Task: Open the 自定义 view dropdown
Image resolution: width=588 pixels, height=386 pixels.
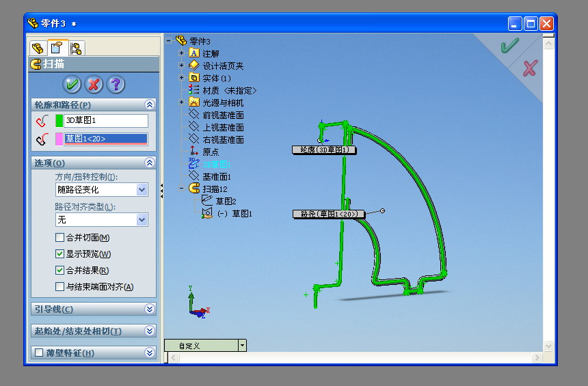Action: click(242, 345)
